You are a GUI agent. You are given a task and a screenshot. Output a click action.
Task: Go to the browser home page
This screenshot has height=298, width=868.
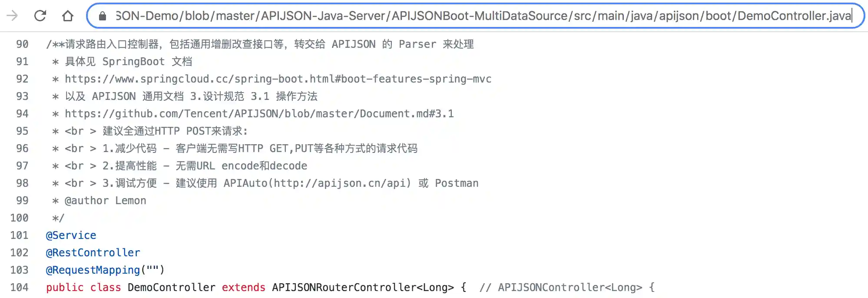[x=67, y=16]
